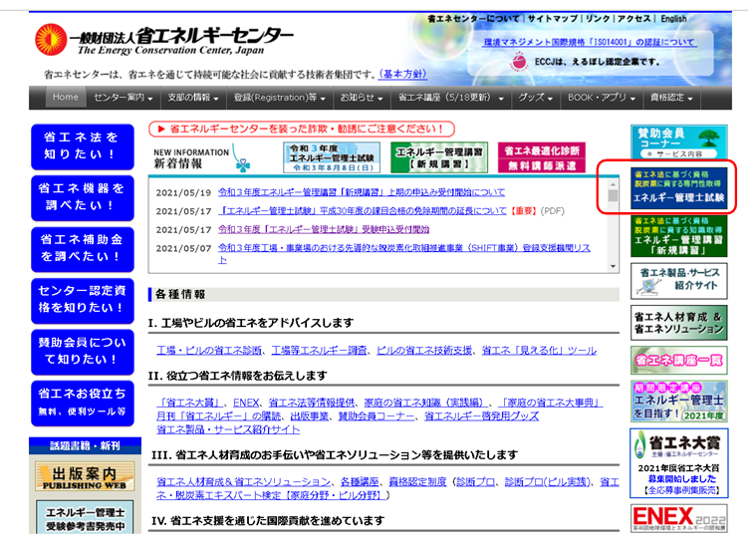
Task: Expand the BOOK・アプリ dropdown menu
Action: pyautogui.click(x=602, y=98)
